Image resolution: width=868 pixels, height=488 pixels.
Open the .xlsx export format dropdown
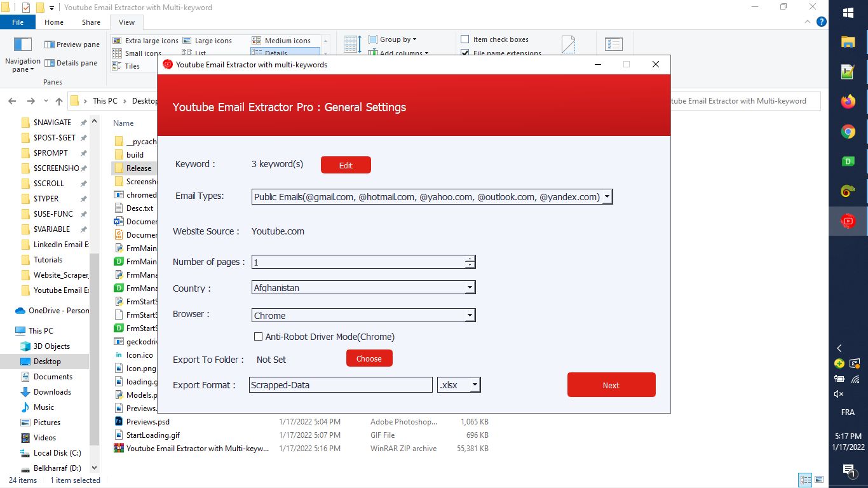pyautogui.click(x=475, y=385)
